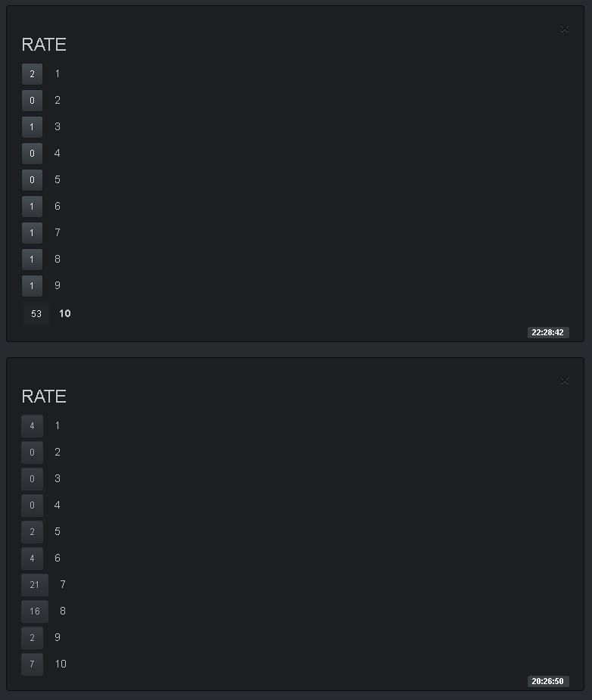Screen dimensions: 592x700
Task: Pick rating 6 button showing 4 votes
Action: (x=32, y=558)
